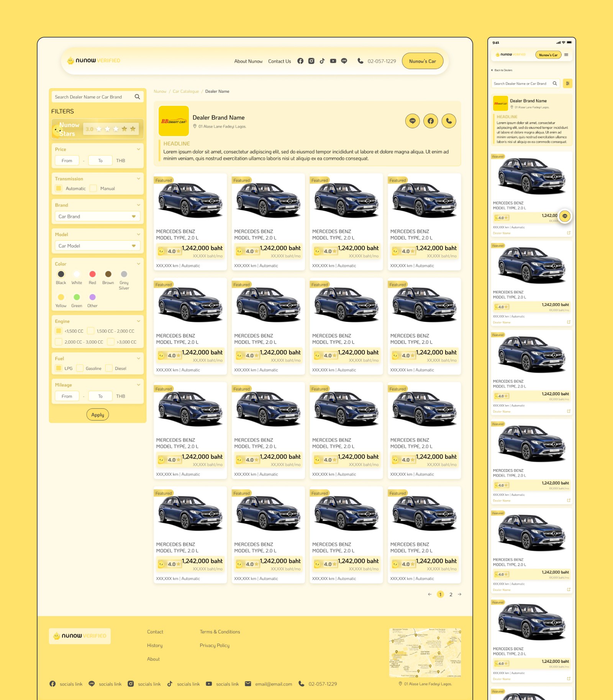Check the 1,500 CC - 2,000 CC option
613x700 pixels.
tap(91, 331)
